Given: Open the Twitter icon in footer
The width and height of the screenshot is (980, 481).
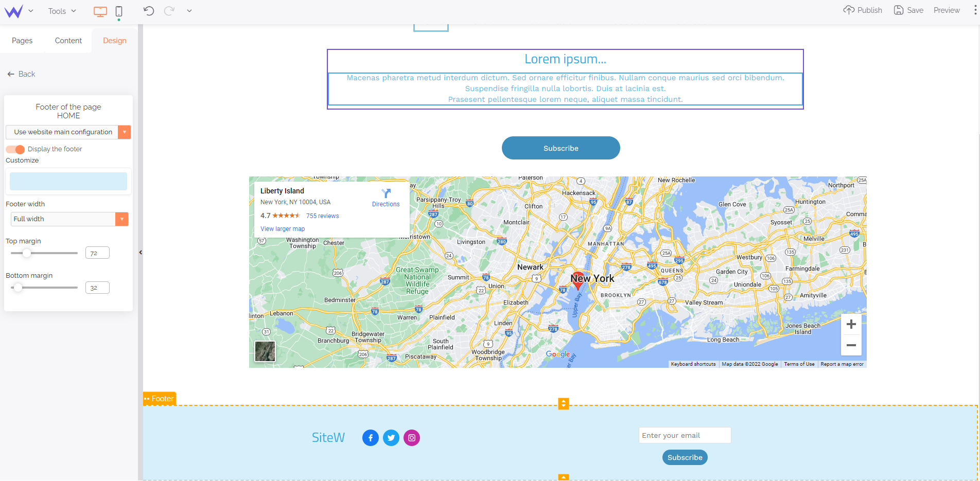Looking at the screenshot, I should click(391, 438).
